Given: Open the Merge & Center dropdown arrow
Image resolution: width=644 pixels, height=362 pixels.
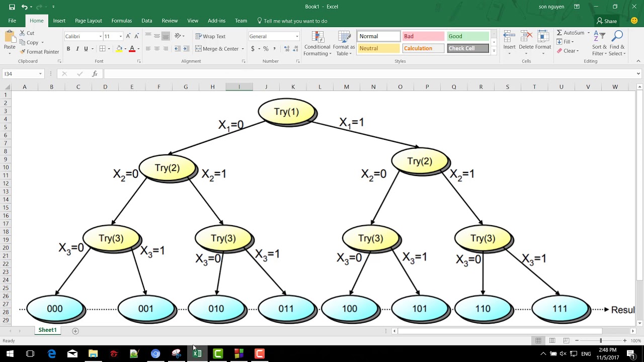Looking at the screenshot, I should coord(243,49).
